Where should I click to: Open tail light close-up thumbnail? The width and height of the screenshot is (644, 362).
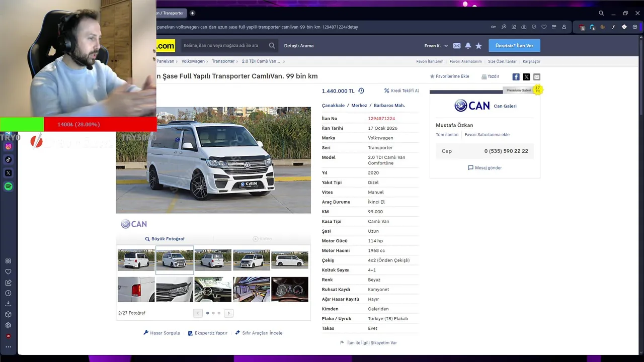click(136, 289)
